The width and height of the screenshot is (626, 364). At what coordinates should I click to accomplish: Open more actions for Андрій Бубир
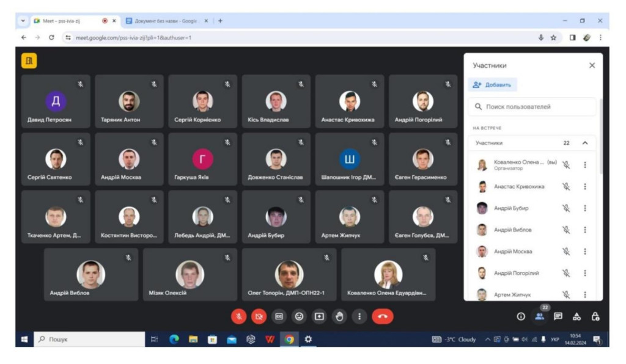click(x=584, y=208)
